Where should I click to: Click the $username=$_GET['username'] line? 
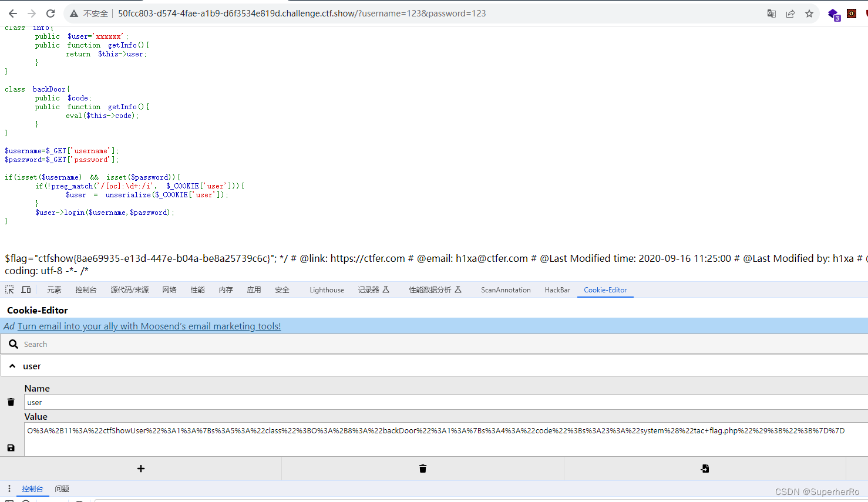[62, 151]
